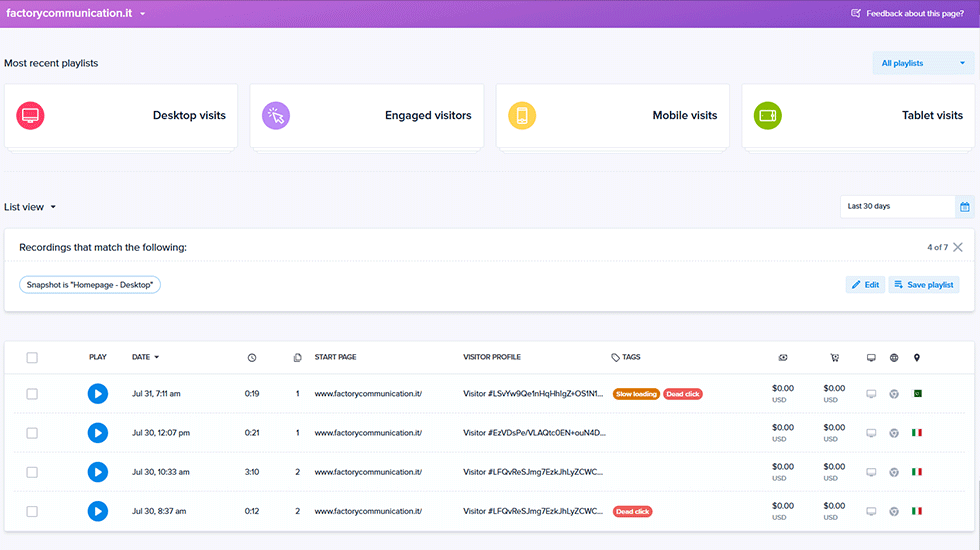
Task: Play the Jul 30, 8:37 am recording
Action: (x=98, y=511)
